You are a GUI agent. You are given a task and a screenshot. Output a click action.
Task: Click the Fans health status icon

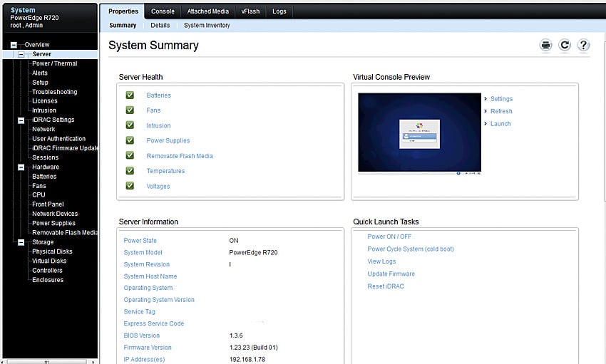pyautogui.click(x=130, y=110)
